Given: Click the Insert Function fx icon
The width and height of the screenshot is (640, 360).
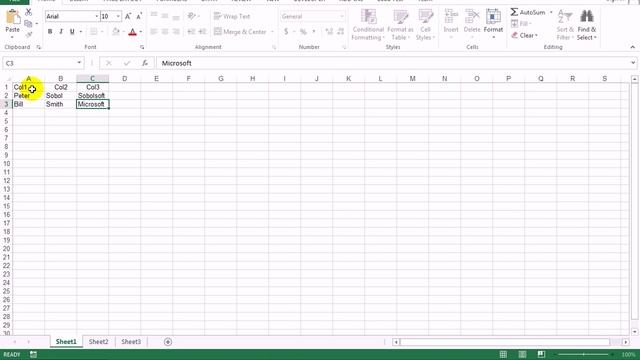Looking at the screenshot, I should coord(145,63).
